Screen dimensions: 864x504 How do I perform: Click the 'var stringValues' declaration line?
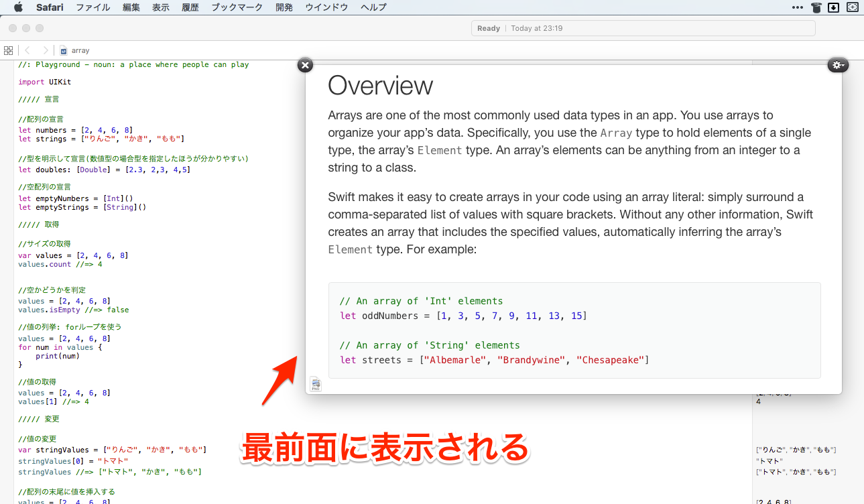coord(113,449)
